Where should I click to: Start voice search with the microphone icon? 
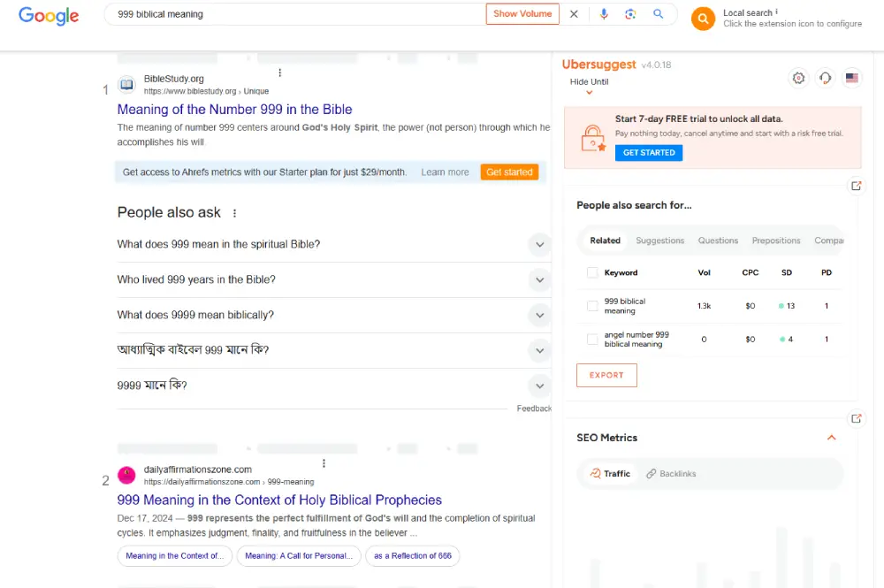click(x=604, y=14)
